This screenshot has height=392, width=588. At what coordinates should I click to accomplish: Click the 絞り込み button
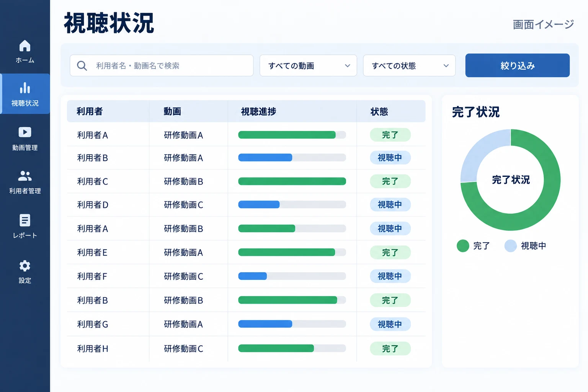pyautogui.click(x=518, y=65)
